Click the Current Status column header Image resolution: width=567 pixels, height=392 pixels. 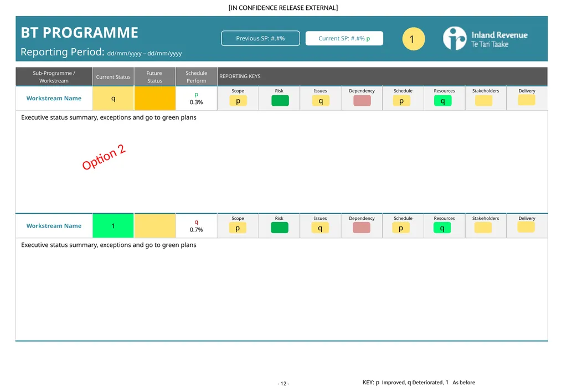(113, 76)
